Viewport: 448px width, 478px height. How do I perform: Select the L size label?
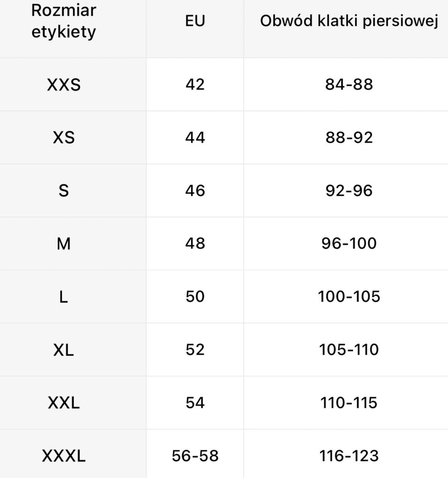[x=64, y=297]
